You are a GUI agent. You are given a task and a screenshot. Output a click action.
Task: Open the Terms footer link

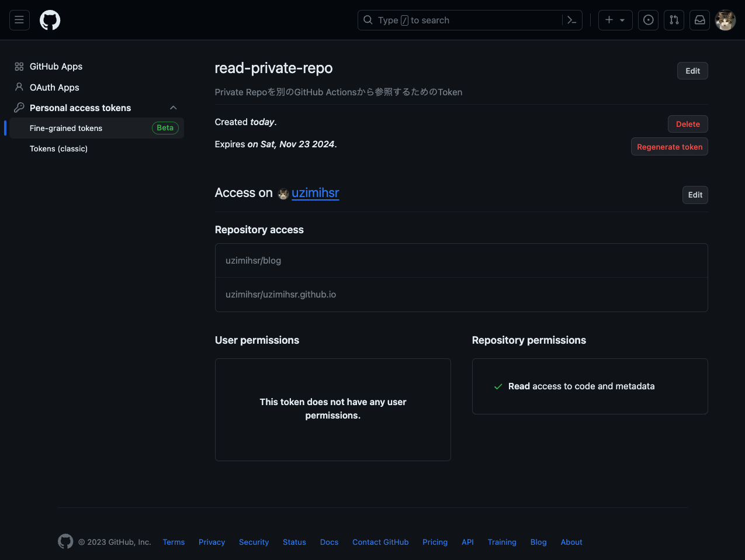pos(174,542)
